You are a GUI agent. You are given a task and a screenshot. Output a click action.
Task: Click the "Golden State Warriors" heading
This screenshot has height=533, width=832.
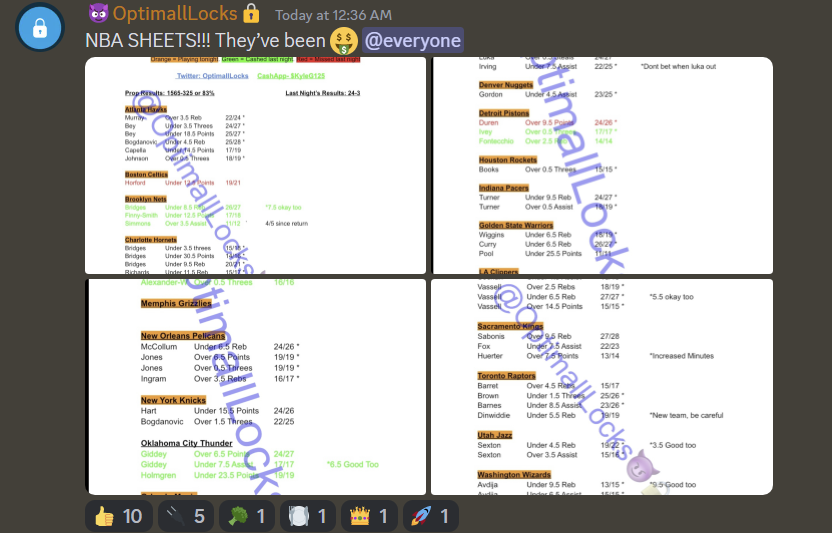click(516, 225)
